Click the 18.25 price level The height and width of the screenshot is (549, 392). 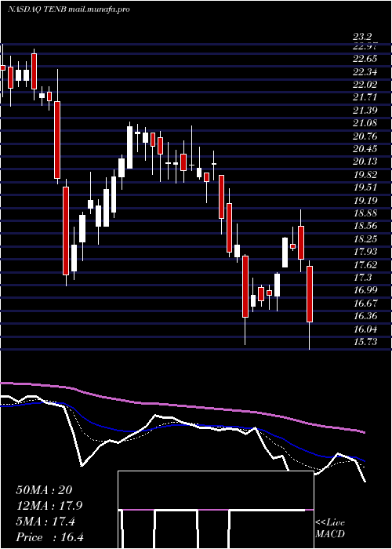click(x=365, y=239)
